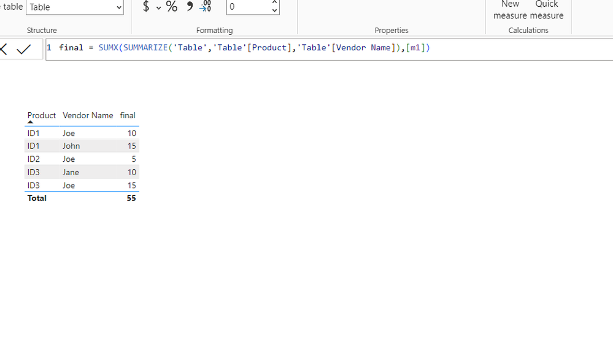Click the Product sort ascending arrow
Viewport: 613px width, 364px height.
[30, 122]
